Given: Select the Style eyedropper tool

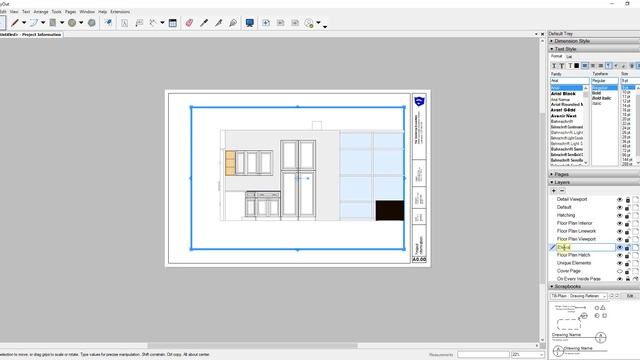Looking at the screenshot, I should click(204, 23).
